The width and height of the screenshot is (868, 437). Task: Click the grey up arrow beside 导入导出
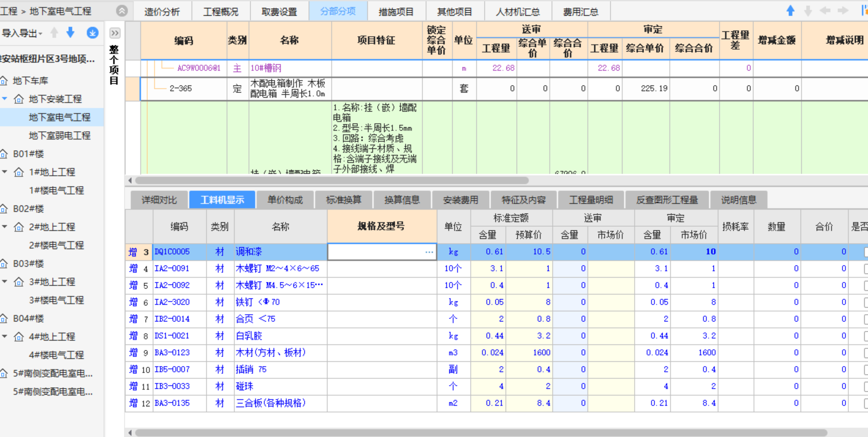pos(54,33)
